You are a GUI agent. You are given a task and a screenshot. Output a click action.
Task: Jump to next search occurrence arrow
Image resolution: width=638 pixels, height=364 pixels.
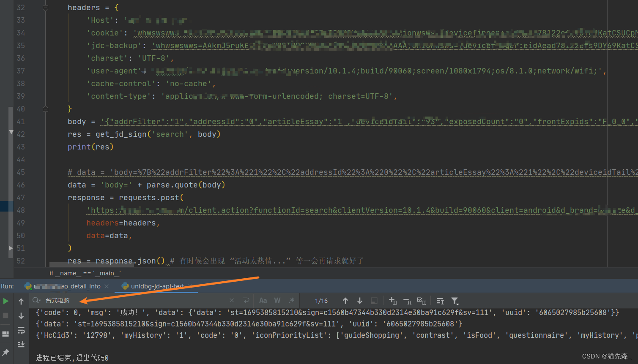click(x=360, y=301)
